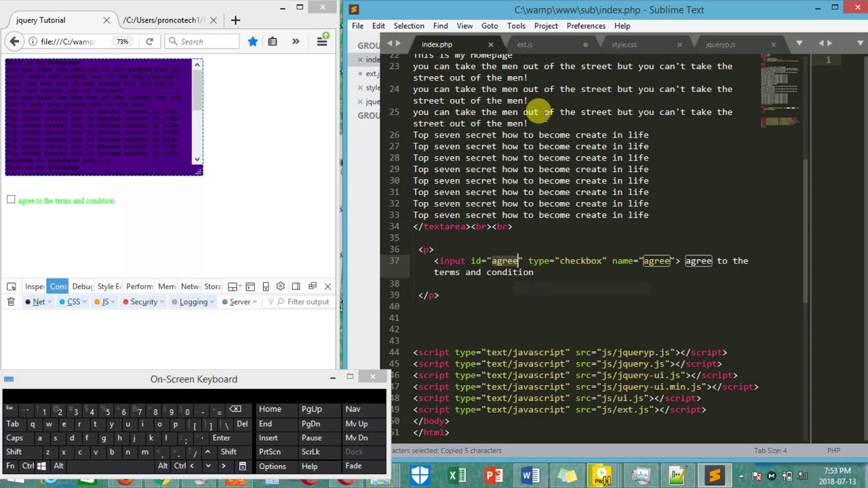
Task: Check the agree to terms checkbox
Action: coord(11,200)
